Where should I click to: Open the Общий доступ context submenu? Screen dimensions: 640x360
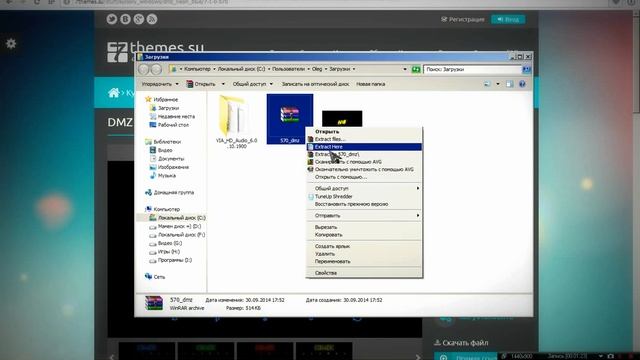click(364, 188)
